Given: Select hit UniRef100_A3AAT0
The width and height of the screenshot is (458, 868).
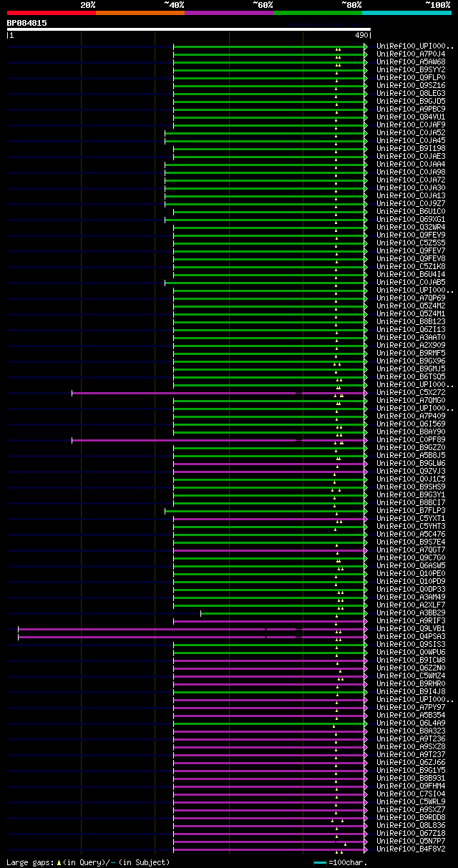Looking at the screenshot, I should point(411,337).
